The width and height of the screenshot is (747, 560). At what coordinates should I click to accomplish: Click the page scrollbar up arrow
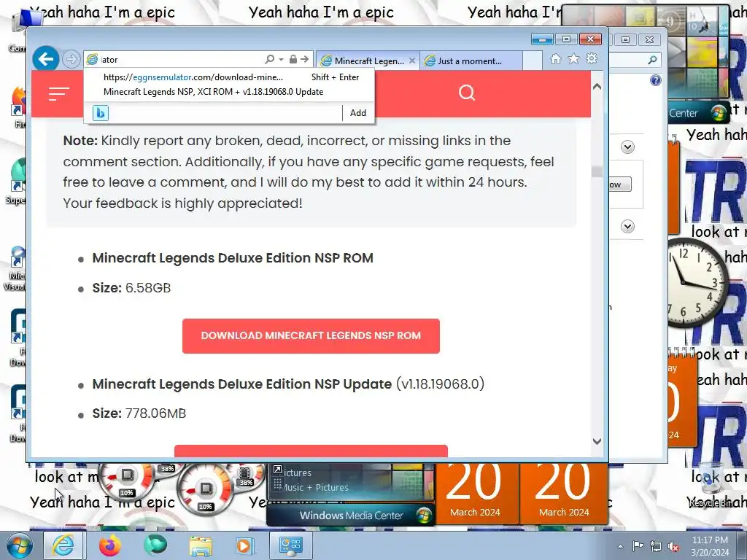pos(597,87)
